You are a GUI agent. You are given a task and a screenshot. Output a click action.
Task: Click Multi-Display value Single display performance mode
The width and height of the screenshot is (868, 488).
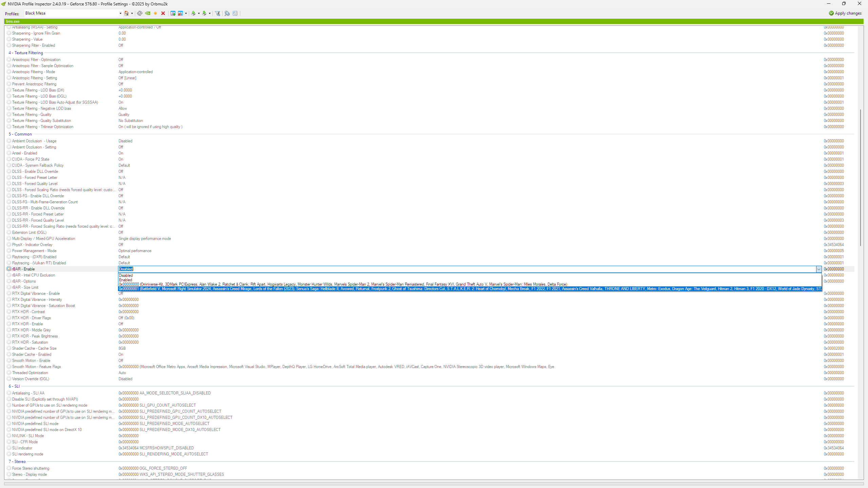tap(145, 239)
